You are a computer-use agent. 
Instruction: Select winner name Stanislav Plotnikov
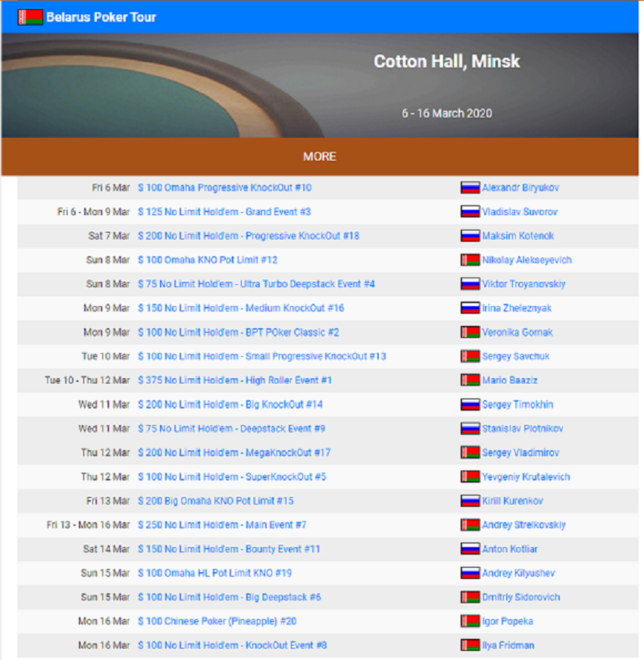coord(523,428)
